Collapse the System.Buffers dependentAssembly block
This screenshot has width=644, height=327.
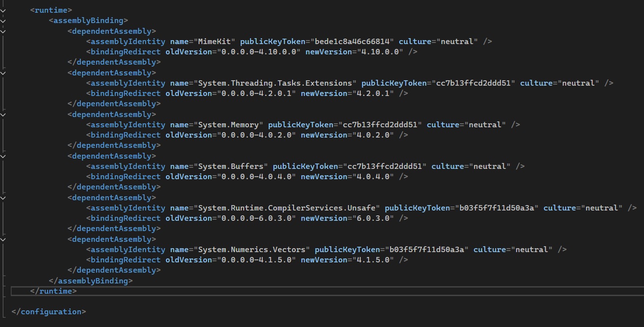3,156
